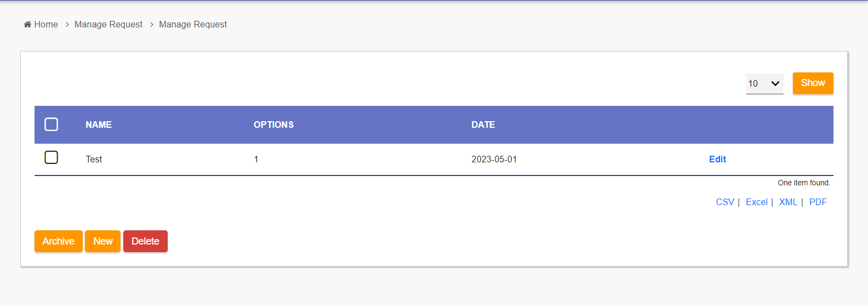The height and width of the screenshot is (306, 868).
Task: Toggle the select-all checkbox in table header
Action: point(52,124)
